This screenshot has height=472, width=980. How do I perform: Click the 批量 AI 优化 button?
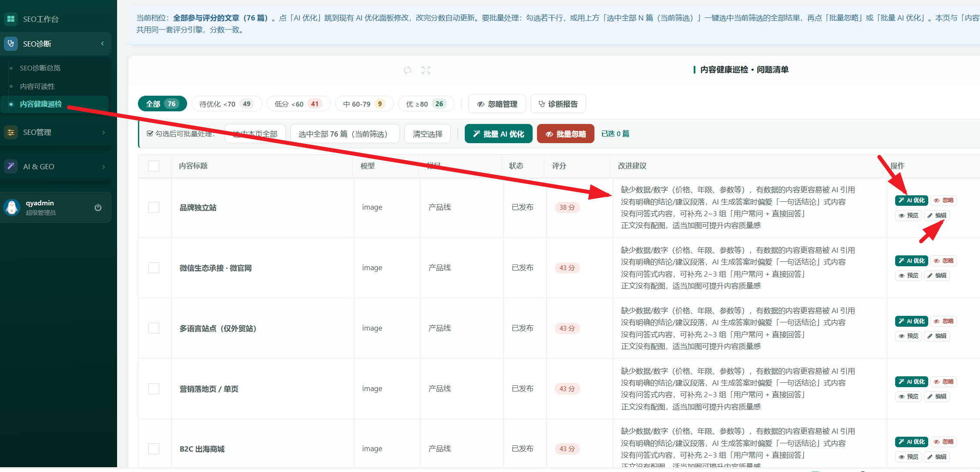499,134
